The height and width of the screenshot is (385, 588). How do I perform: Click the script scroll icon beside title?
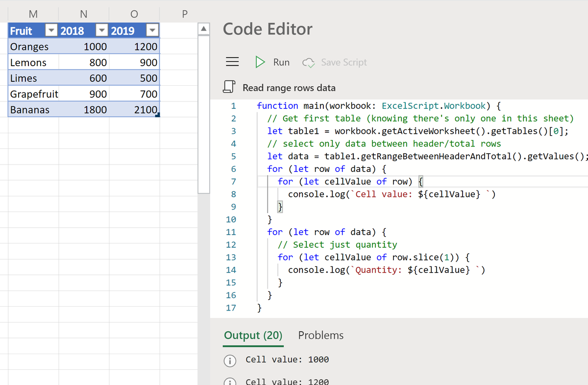(229, 88)
